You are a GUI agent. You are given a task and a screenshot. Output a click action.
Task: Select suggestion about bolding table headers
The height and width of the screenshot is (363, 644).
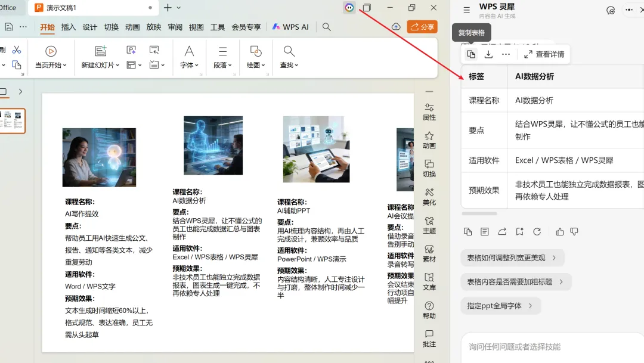(516, 282)
